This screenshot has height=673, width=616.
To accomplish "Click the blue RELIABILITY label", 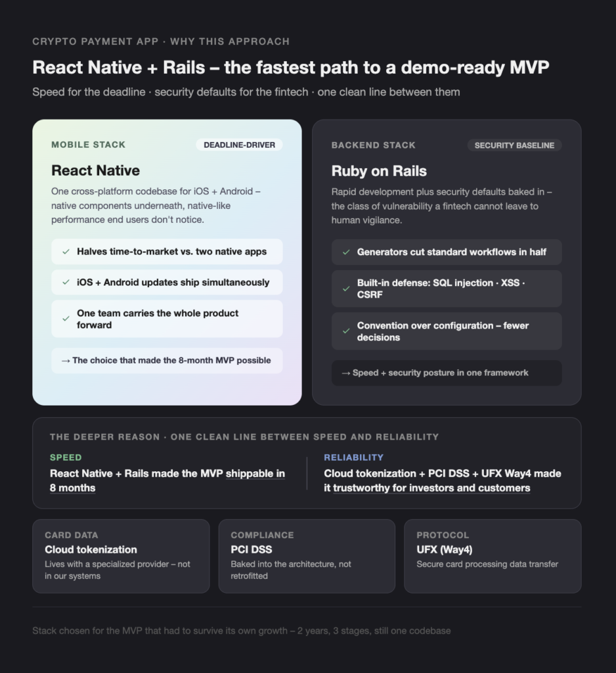I will pyautogui.click(x=353, y=457).
